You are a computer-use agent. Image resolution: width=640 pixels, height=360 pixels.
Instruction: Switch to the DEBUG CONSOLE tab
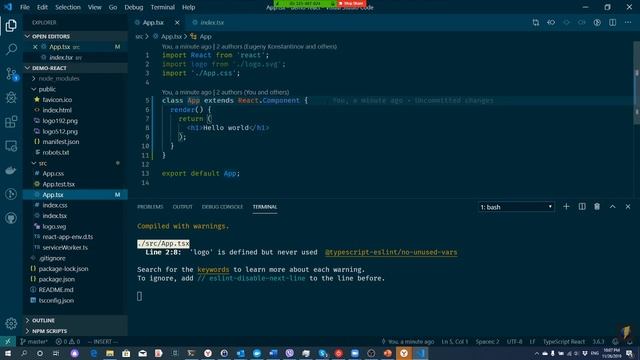pos(222,207)
